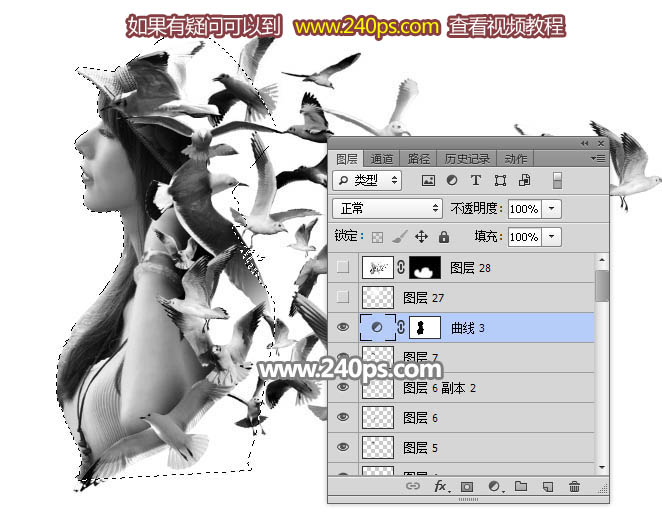Select layer name 图层 5
Screen dimensions: 662x528
click(x=420, y=448)
